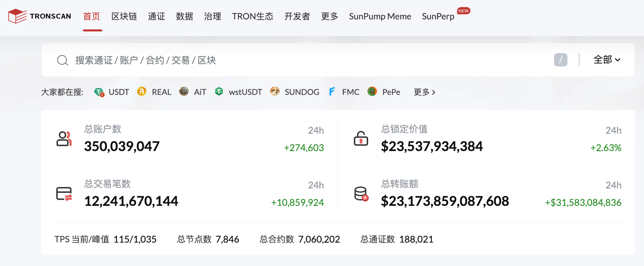Click the FMC token icon

(x=332, y=92)
